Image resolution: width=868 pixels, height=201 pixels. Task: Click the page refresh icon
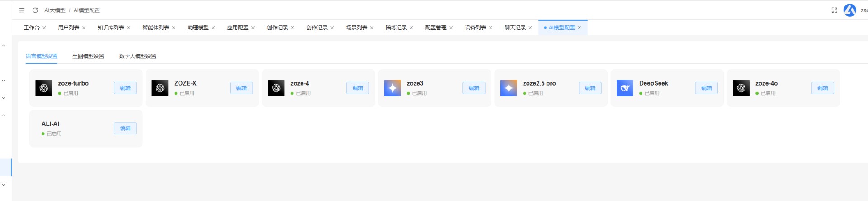[x=35, y=10]
